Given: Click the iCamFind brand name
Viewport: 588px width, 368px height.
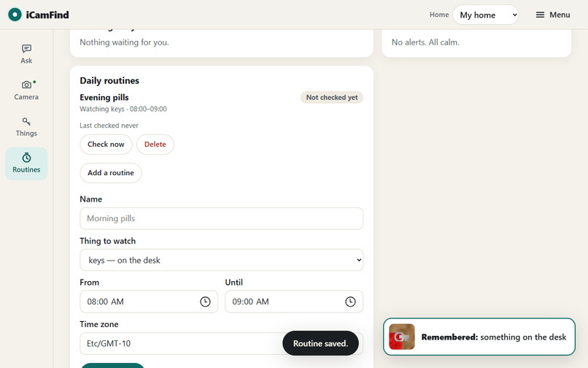Looking at the screenshot, I should [x=47, y=15].
